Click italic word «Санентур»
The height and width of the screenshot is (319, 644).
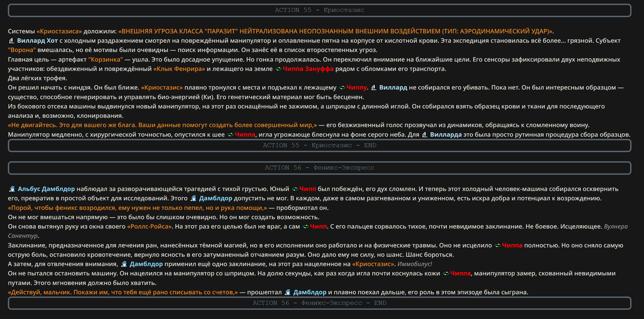tap(23, 236)
